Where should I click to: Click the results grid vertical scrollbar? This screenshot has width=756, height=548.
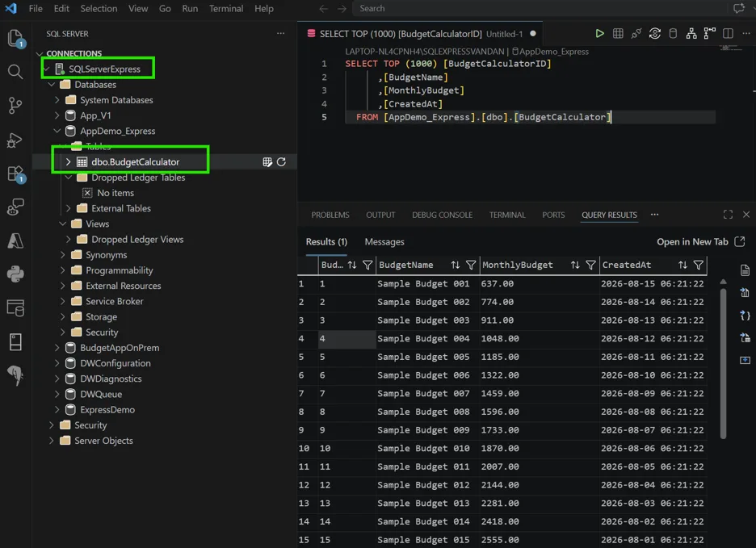[x=723, y=363]
